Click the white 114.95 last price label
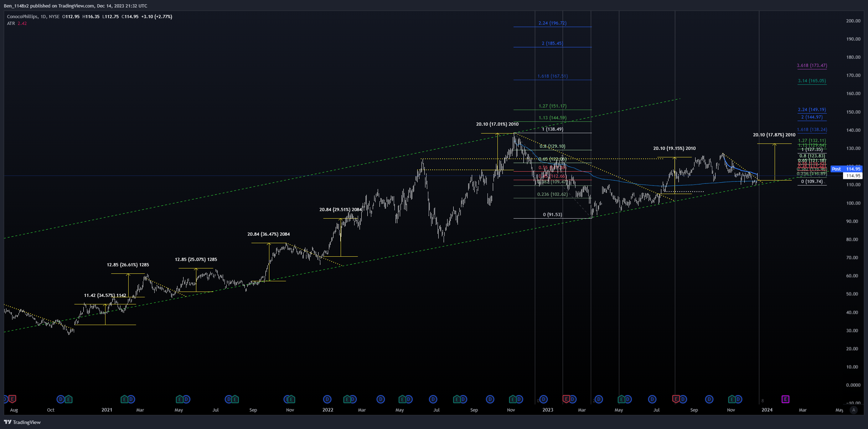 coord(853,176)
